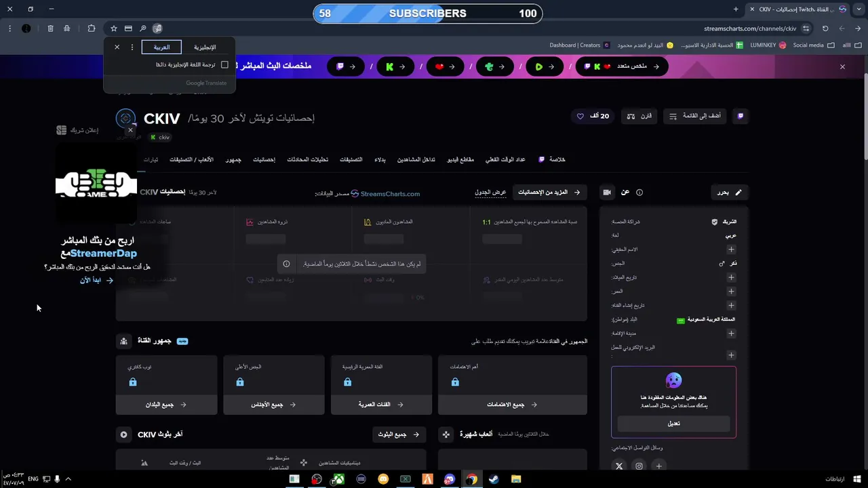Open the Twitch summary pill in top banner

click(347, 66)
